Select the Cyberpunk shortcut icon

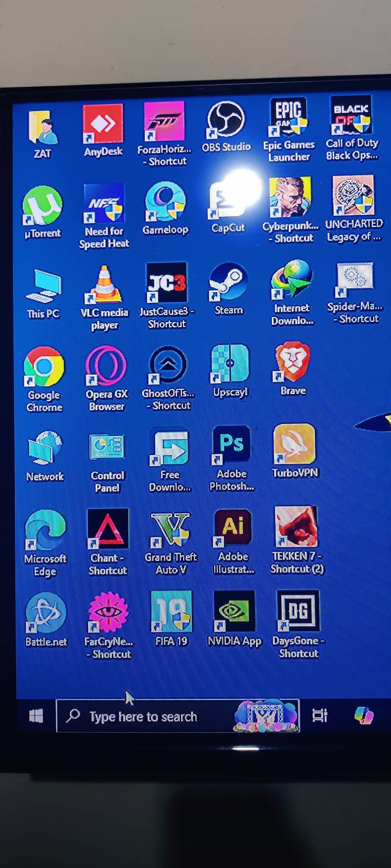coord(290,197)
